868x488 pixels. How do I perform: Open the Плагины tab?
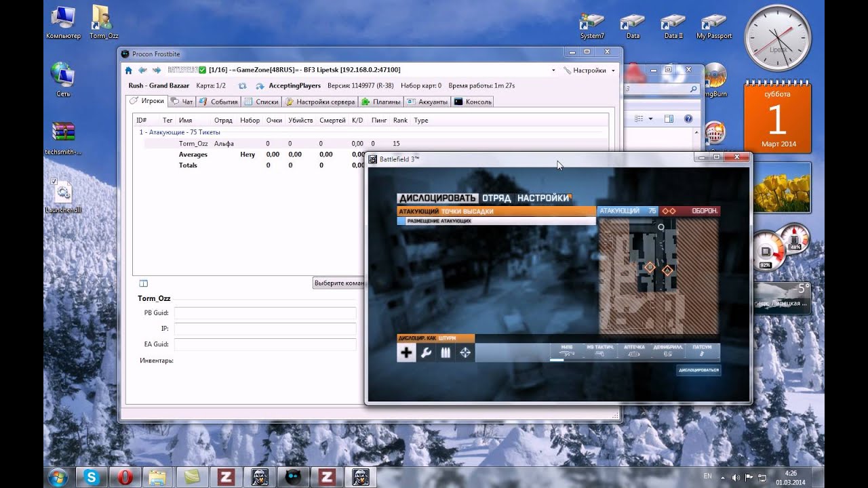(x=381, y=102)
